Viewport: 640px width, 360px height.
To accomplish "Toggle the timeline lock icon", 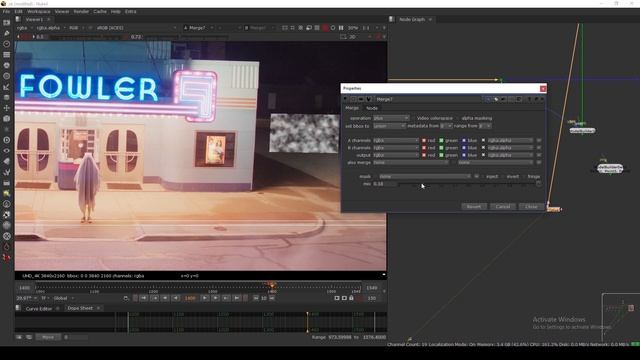I will (x=351, y=298).
